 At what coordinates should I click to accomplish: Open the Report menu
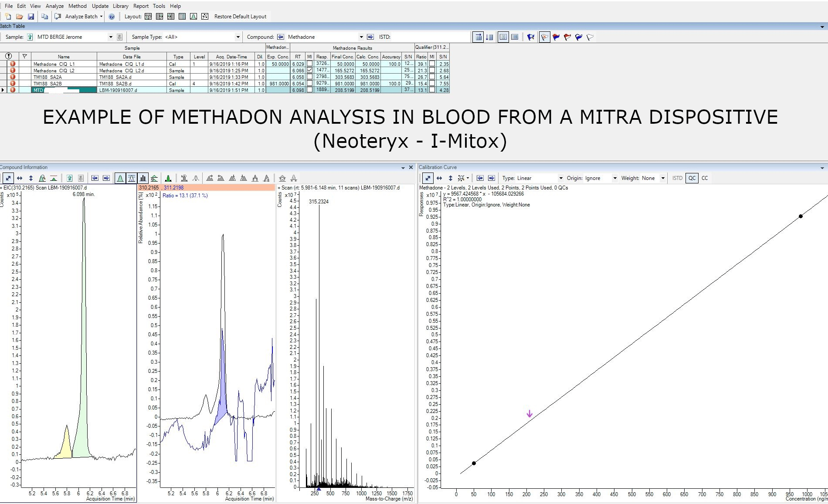coord(141,6)
